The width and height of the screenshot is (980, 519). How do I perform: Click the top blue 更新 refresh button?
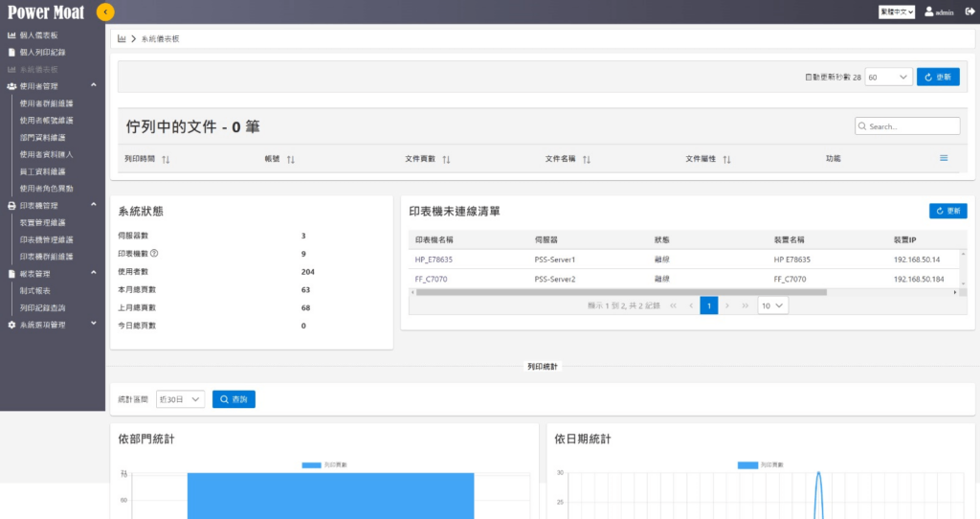938,77
